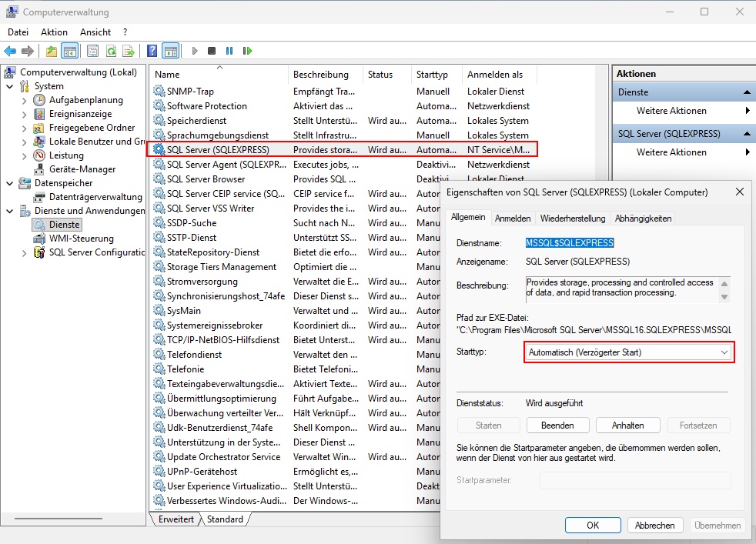Image resolution: width=756 pixels, height=544 pixels.
Task: Switch to the Wiederherstellung tab
Action: (572, 219)
